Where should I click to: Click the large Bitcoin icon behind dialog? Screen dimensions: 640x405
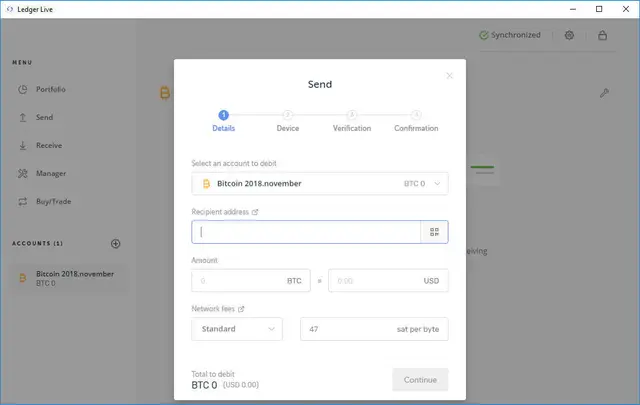click(x=164, y=93)
